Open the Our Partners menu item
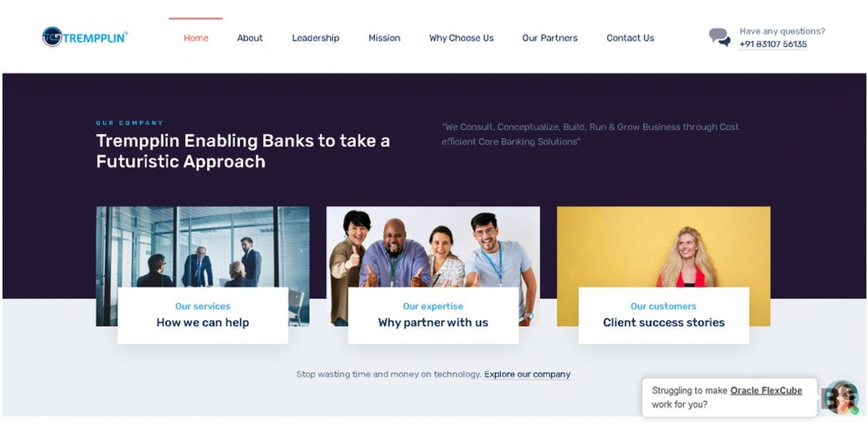Screen dimensions: 868x427 click(550, 38)
